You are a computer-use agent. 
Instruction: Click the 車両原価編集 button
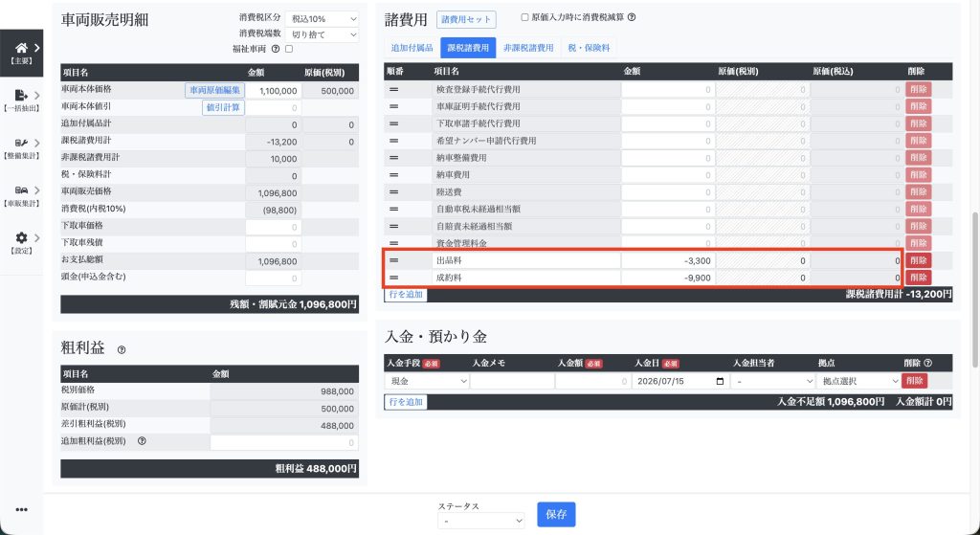(214, 91)
